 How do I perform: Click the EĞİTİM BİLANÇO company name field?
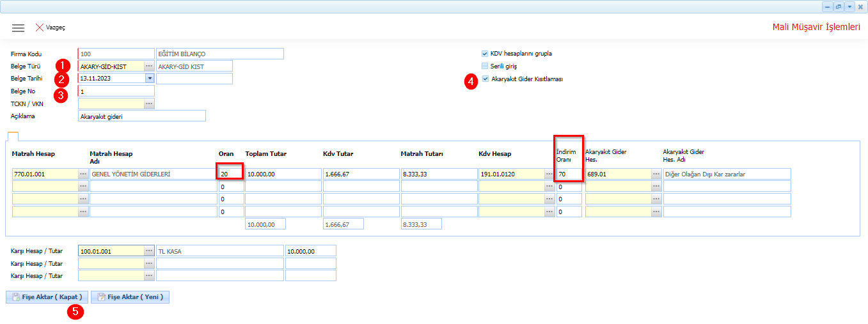pos(219,54)
